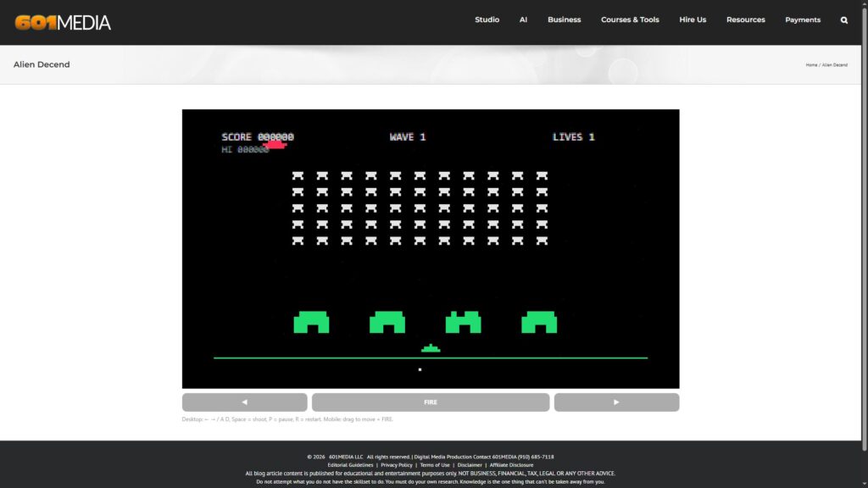The image size is (868, 488).
Task: Open the Business menu
Action: (x=564, y=19)
